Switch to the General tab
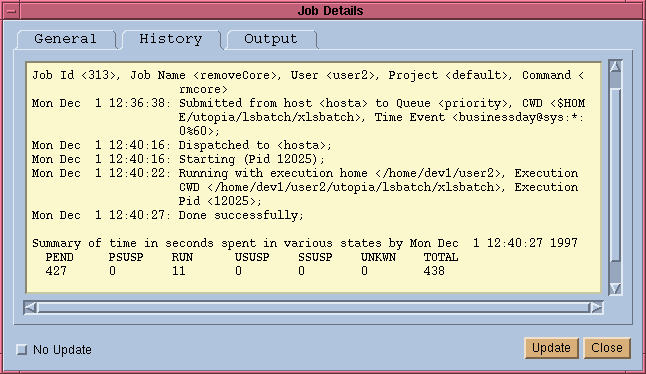 66,39
